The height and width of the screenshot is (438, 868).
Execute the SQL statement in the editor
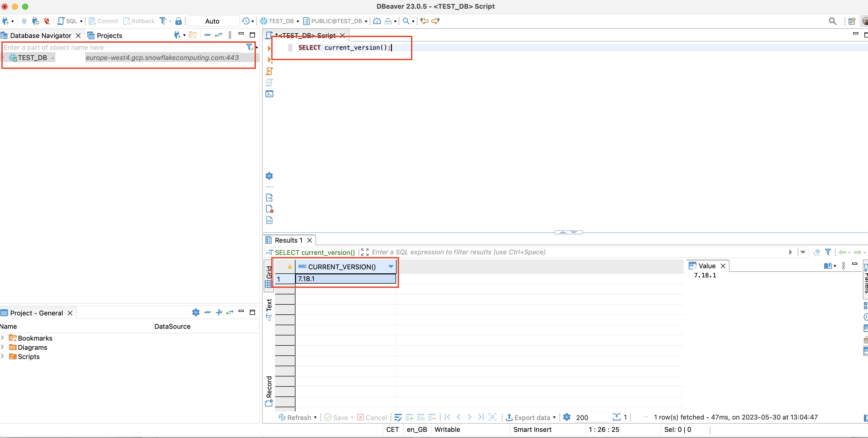(269, 48)
